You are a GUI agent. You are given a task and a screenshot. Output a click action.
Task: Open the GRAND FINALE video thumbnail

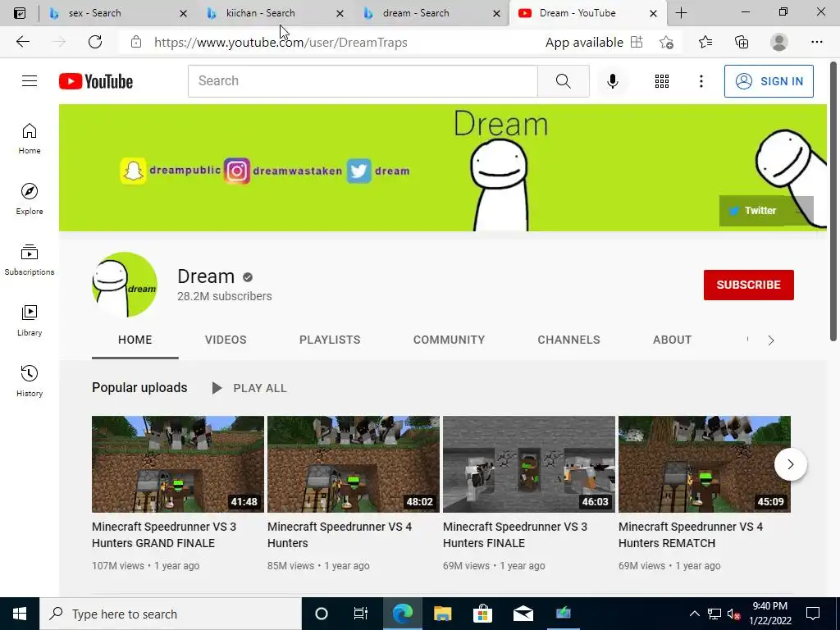[178, 464]
